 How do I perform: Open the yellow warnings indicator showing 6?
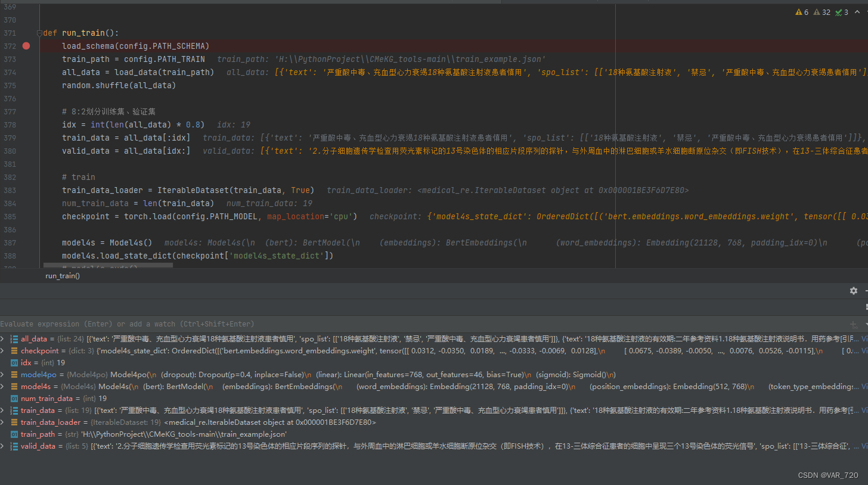pos(802,13)
